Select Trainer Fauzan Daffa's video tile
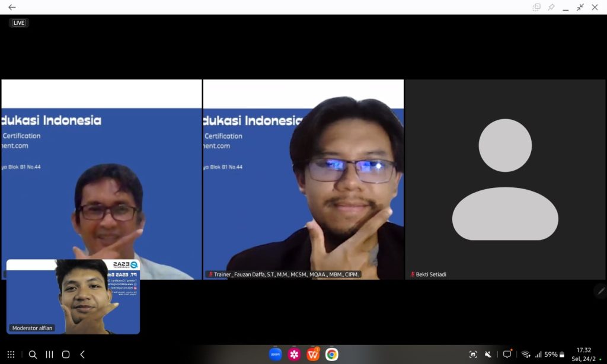This screenshot has height=364, width=607. pyautogui.click(x=303, y=179)
